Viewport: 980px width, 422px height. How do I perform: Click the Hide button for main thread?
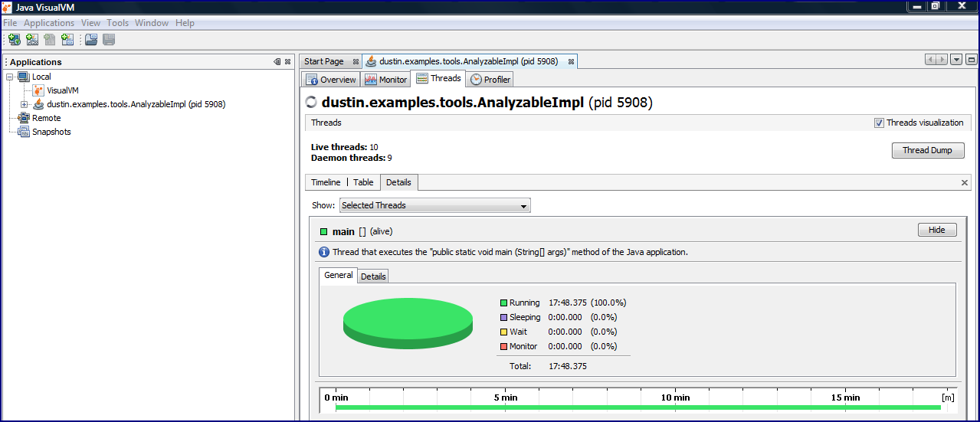pyautogui.click(x=936, y=230)
